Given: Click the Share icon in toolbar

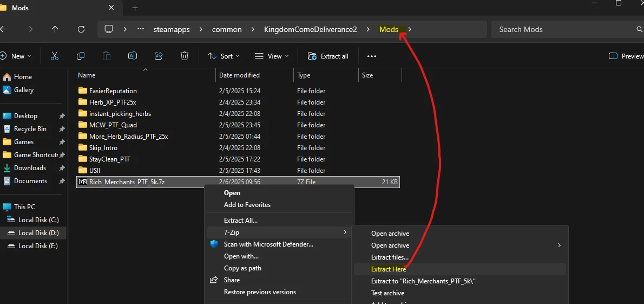Looking at the screenshot, I should (x=159, y=56).
